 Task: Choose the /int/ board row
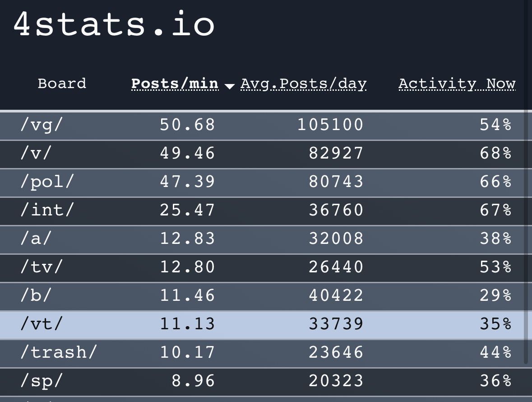point(262,211)
